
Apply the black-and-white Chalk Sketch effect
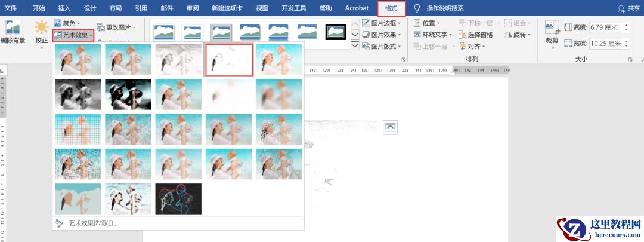[x=78, y=94]
